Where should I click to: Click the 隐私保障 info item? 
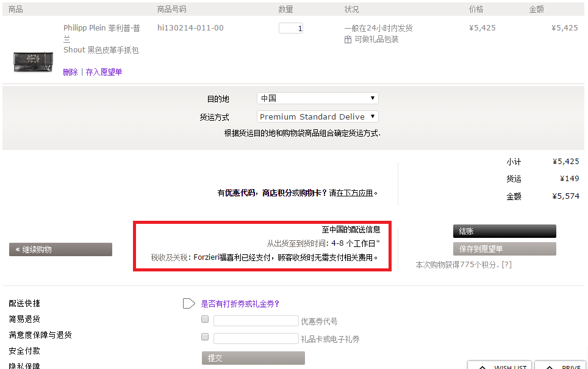click(x=24, y=365)
